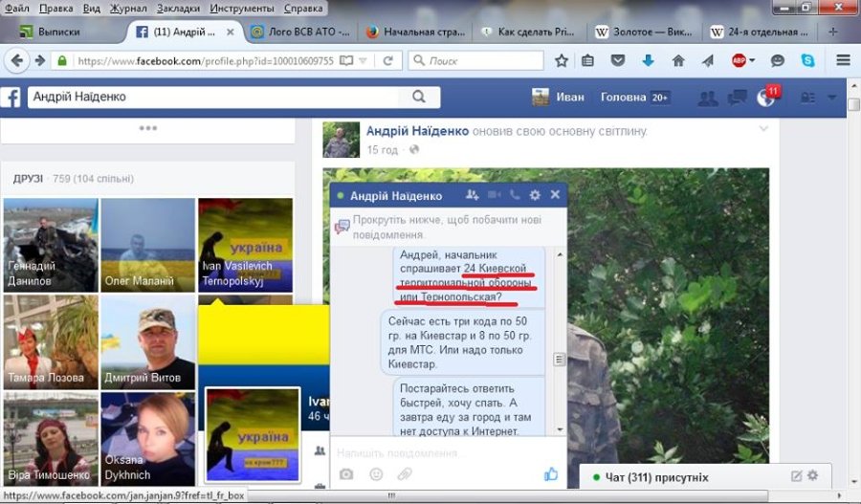Click the chat conversation scrollbar handle
This screenshot has width=861, height=504.
(561, 361)
